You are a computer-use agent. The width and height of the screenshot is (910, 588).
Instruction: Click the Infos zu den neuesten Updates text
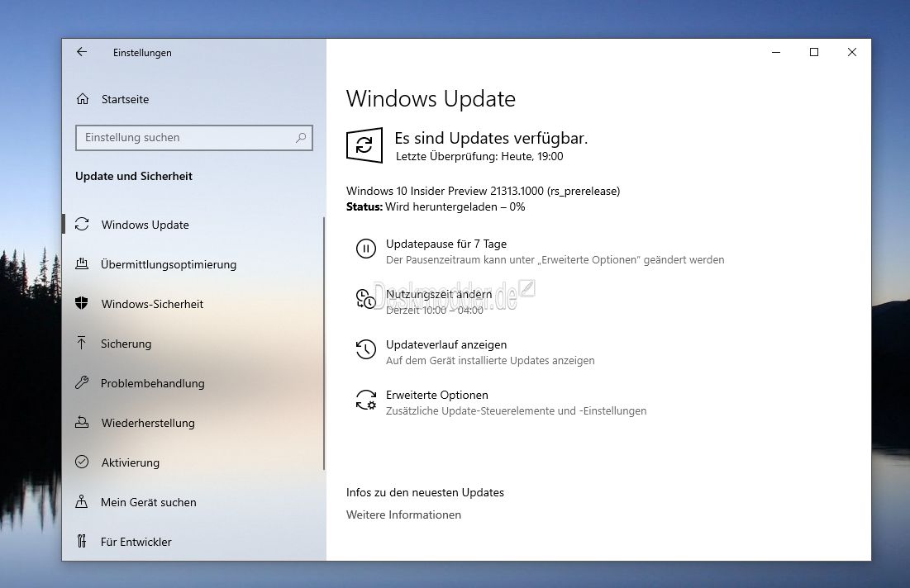[x=425, y=492]
